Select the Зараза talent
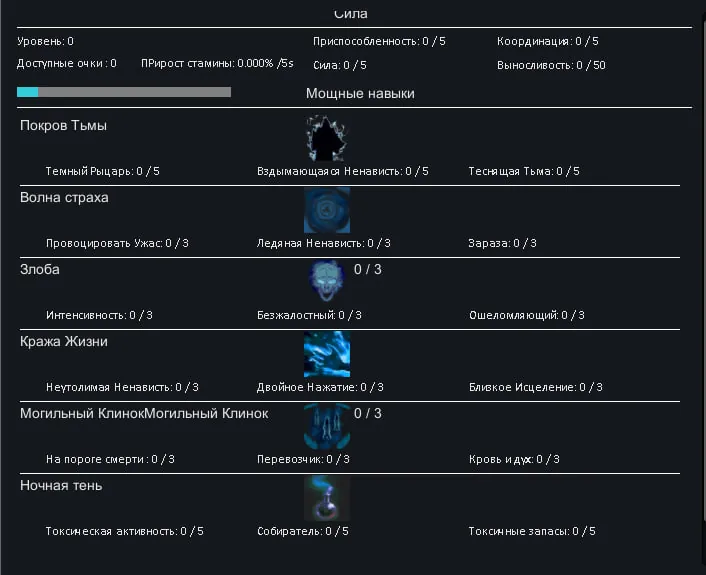The image size is (706, 575). [x=502, y=243]
